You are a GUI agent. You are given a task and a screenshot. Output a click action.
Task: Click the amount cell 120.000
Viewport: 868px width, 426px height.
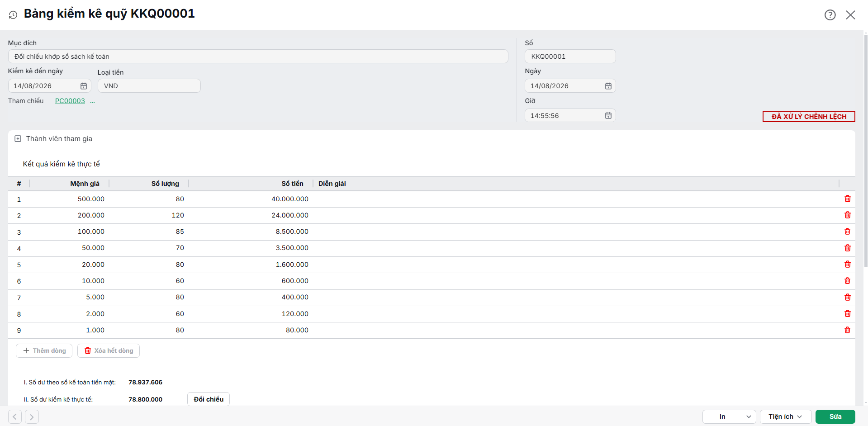coord(295,314)
